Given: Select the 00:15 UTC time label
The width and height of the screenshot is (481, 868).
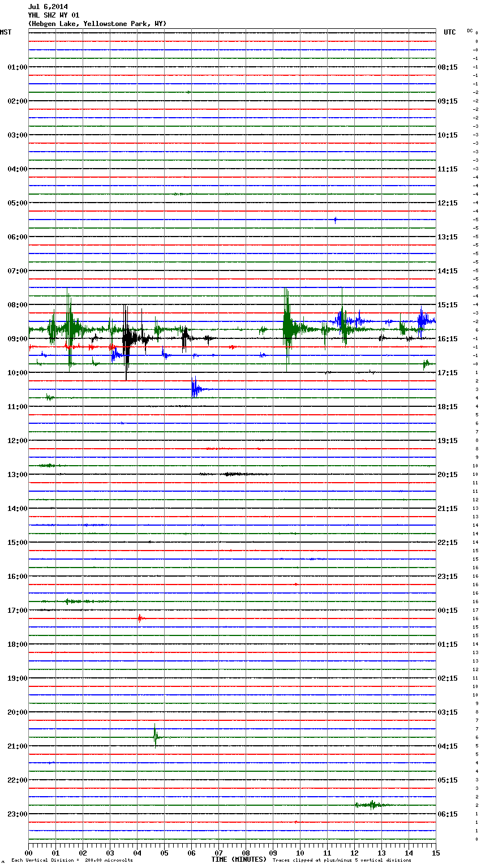Looking at the screenshot, I should 448,611.
